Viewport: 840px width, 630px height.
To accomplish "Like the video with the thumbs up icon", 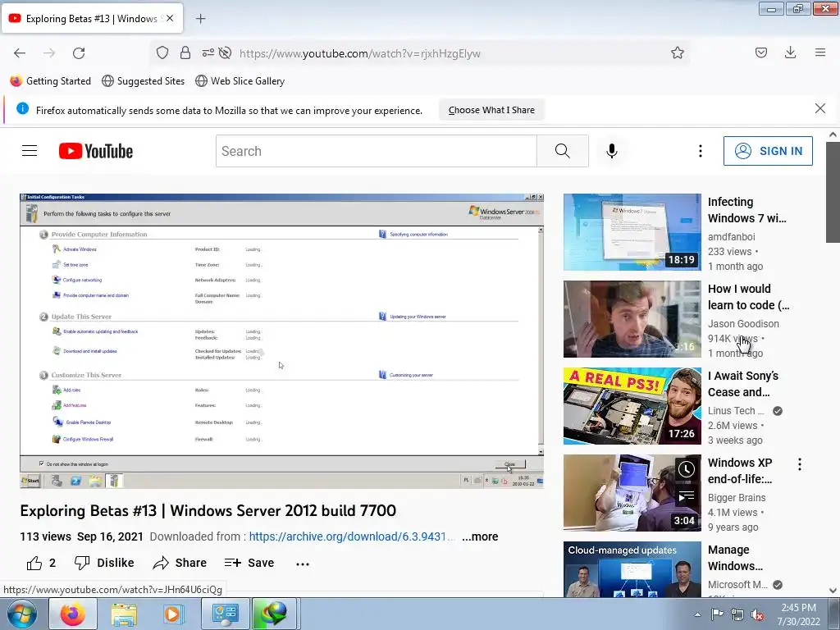I will (x=34, y=563).
